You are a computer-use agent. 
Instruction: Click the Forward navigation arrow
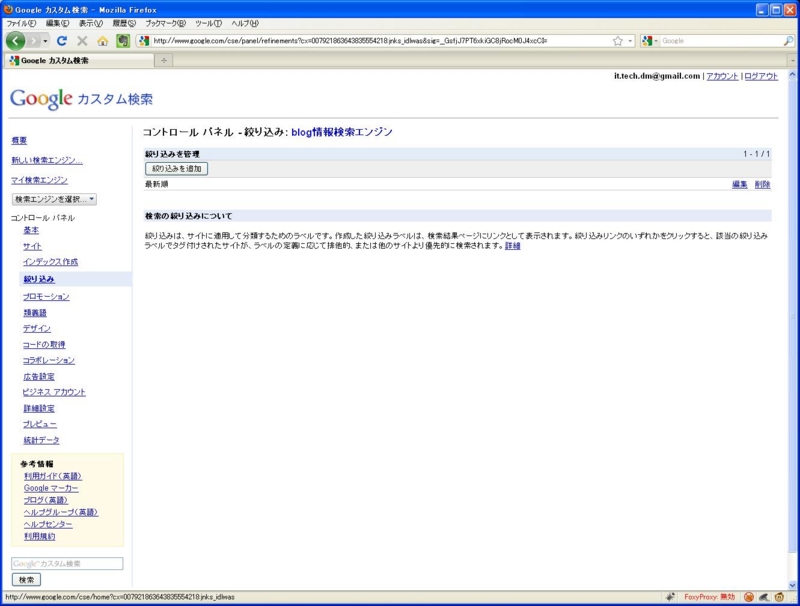coord(34,41)
